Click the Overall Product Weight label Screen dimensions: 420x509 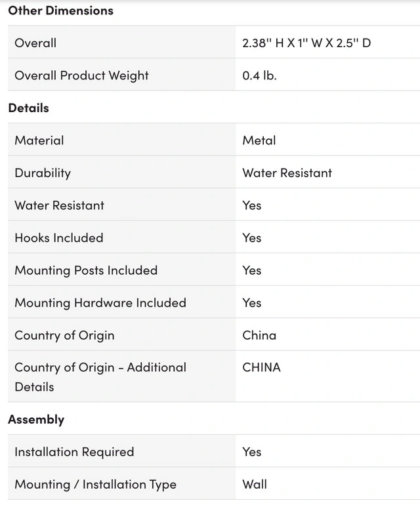click(81, 75)
